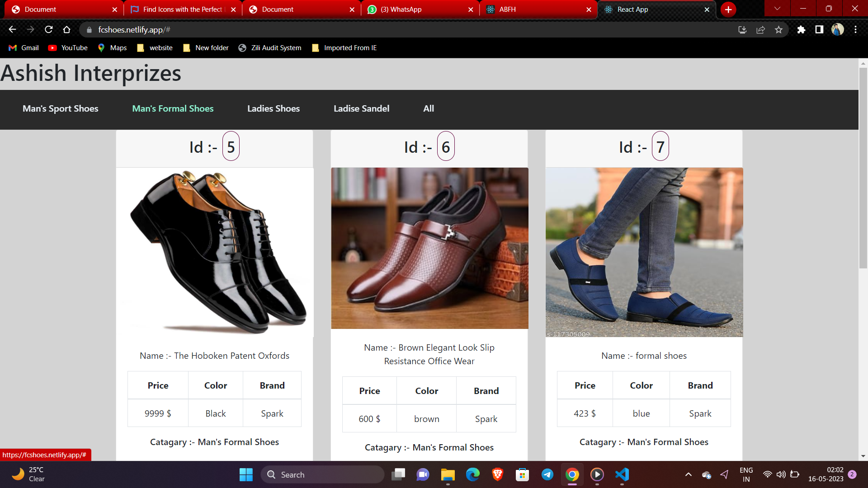Reload the page with refresh icon
Image resolution: width=868 pixels, height=488 pixels.
(x=49, y=30)
